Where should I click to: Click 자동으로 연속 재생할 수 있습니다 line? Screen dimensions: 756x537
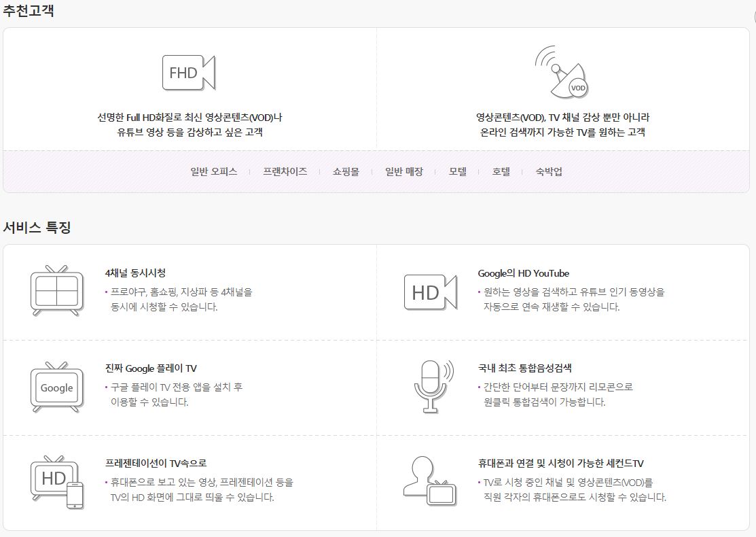[551, 307]
